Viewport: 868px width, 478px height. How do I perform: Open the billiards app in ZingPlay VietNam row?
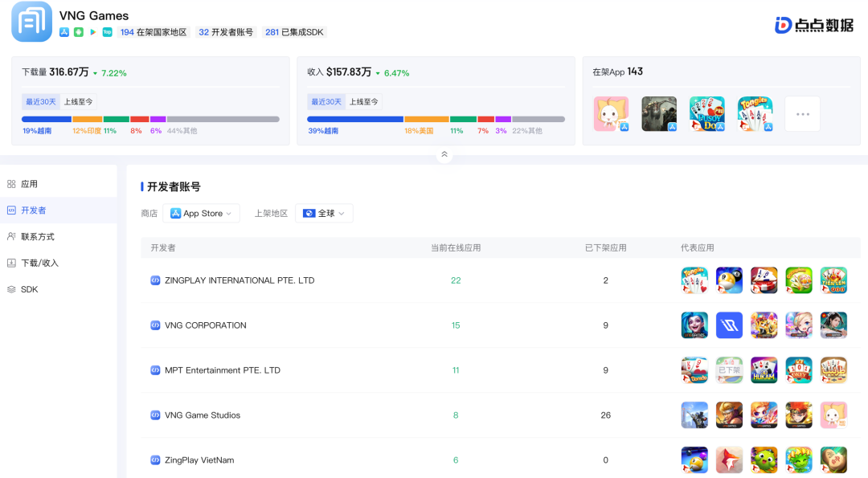[x=694, y=460]
